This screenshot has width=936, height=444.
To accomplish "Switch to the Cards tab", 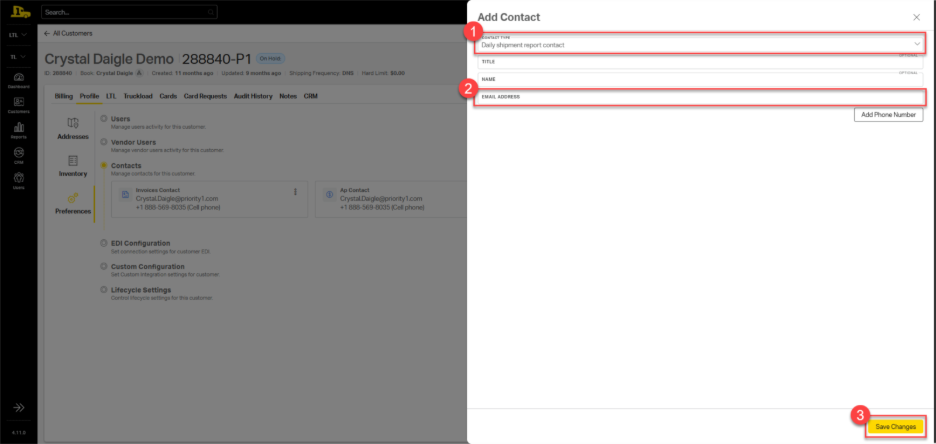I will click(x=168, y=96).
